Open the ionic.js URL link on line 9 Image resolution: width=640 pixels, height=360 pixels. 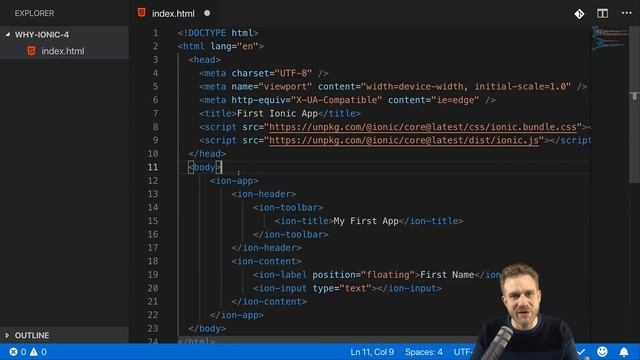click(404, 140)
